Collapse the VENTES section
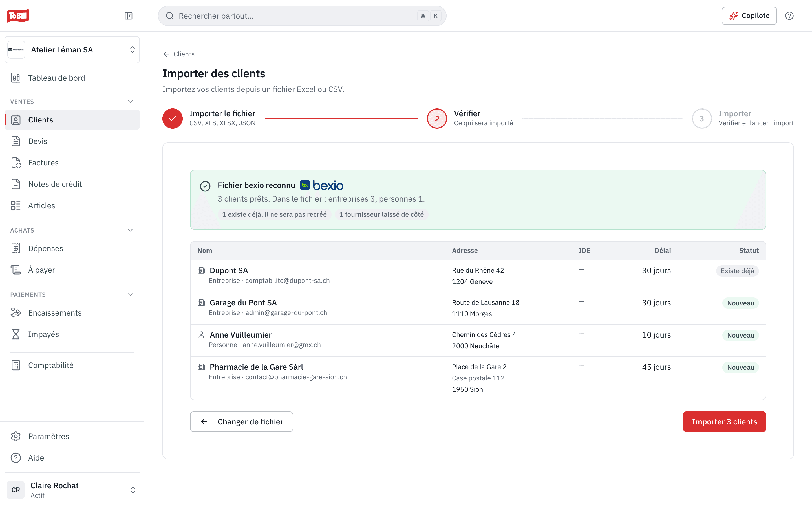 click(x=130, y=102)
